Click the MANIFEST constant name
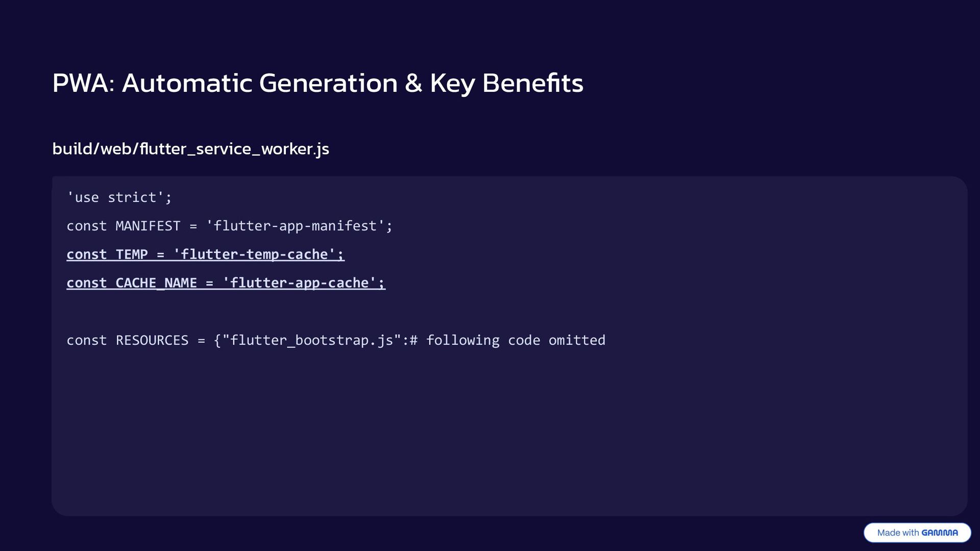 148,226
